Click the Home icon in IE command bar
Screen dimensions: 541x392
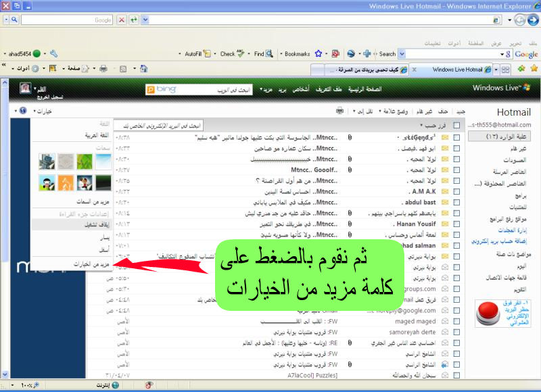click(x=144, y=69)
